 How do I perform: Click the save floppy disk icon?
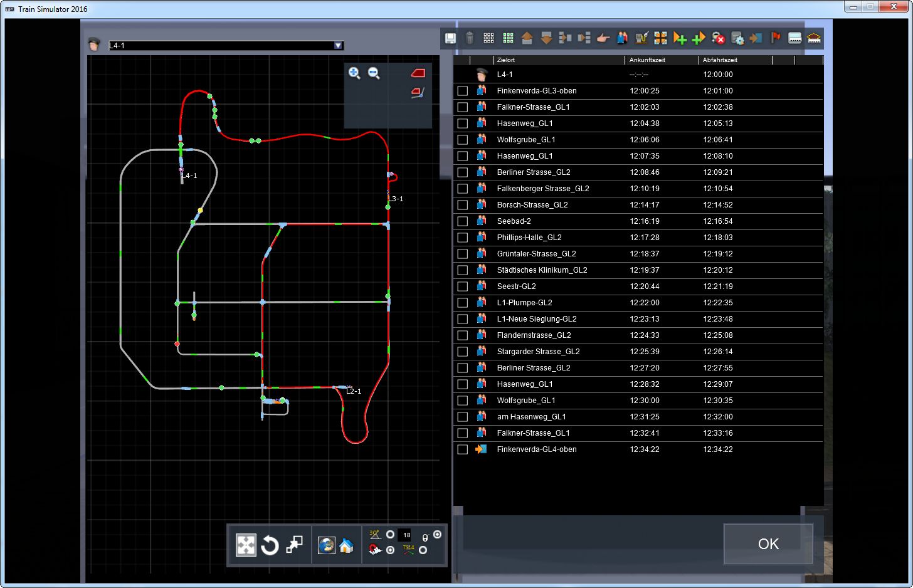coord(450,38)
